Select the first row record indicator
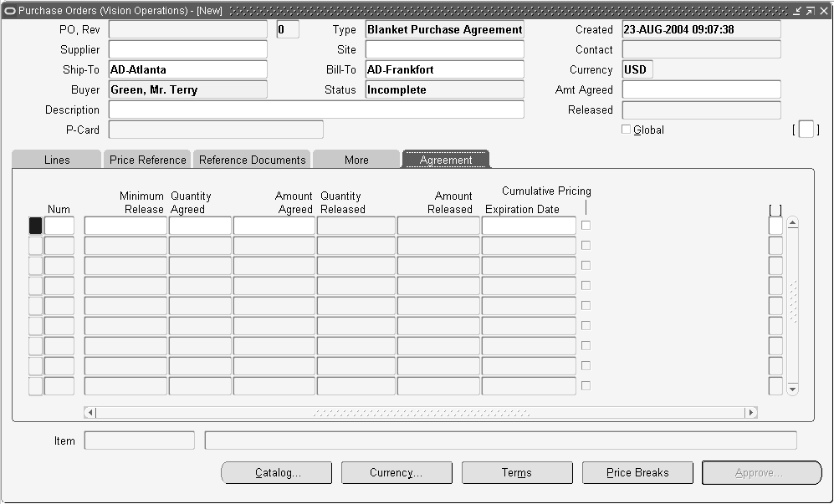834x504 pixels. 35,226
